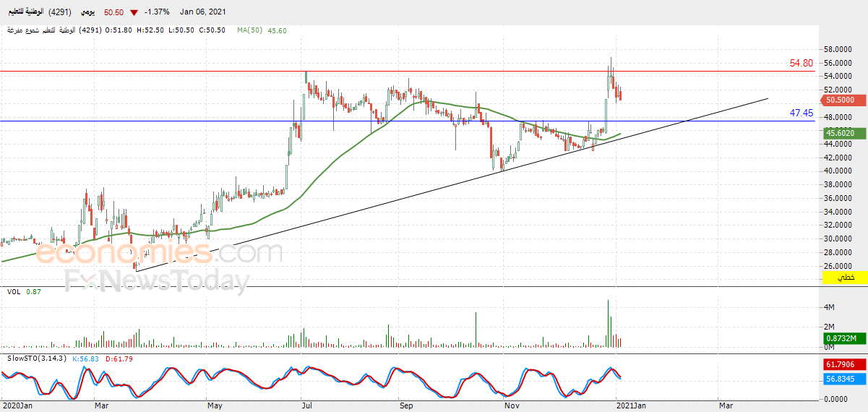
Task: Open the SlowSTO(3,14,3) indicator settings label
Action: (37, 358)
